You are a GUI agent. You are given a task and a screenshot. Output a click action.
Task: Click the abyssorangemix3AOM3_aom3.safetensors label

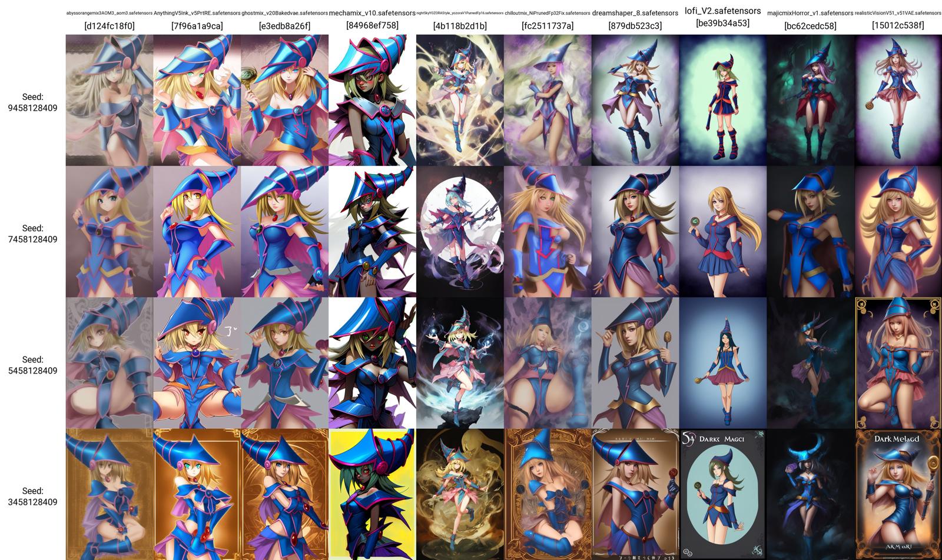pyautogui.click(x=110, y=13)
